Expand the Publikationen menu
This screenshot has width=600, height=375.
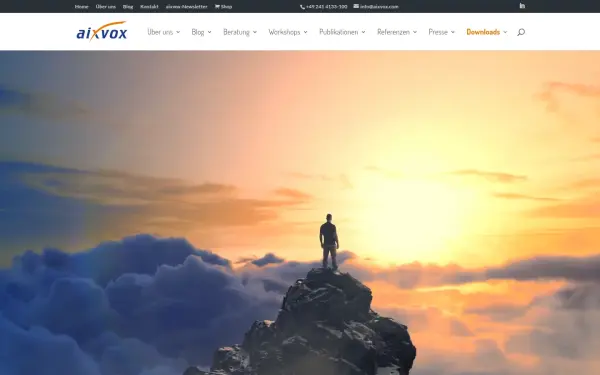click(342, 32)
